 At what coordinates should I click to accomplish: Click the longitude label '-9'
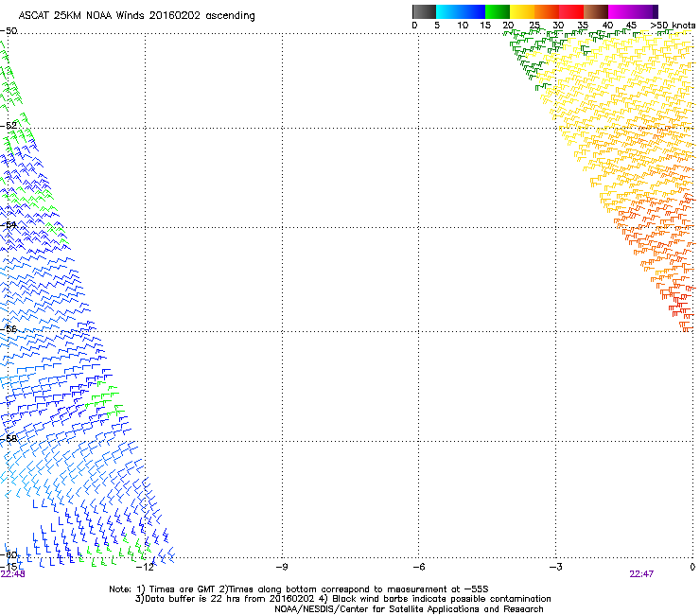[x=282, y=567]
